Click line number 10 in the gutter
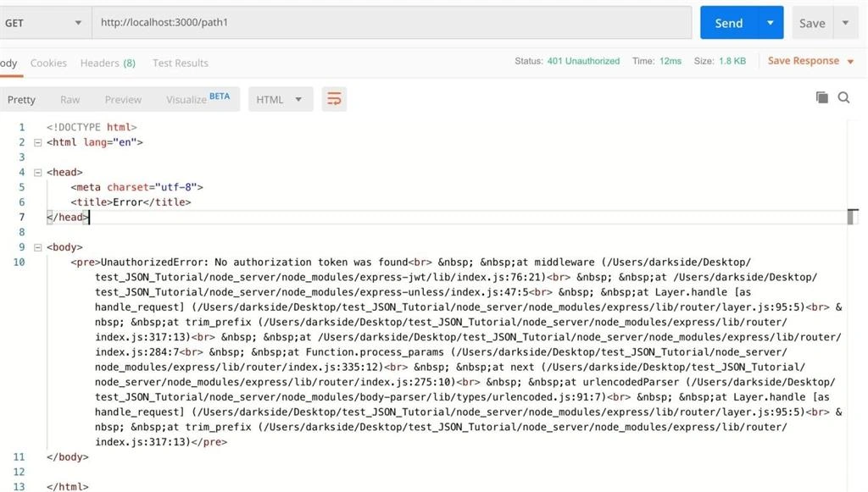 click(19, 262)
